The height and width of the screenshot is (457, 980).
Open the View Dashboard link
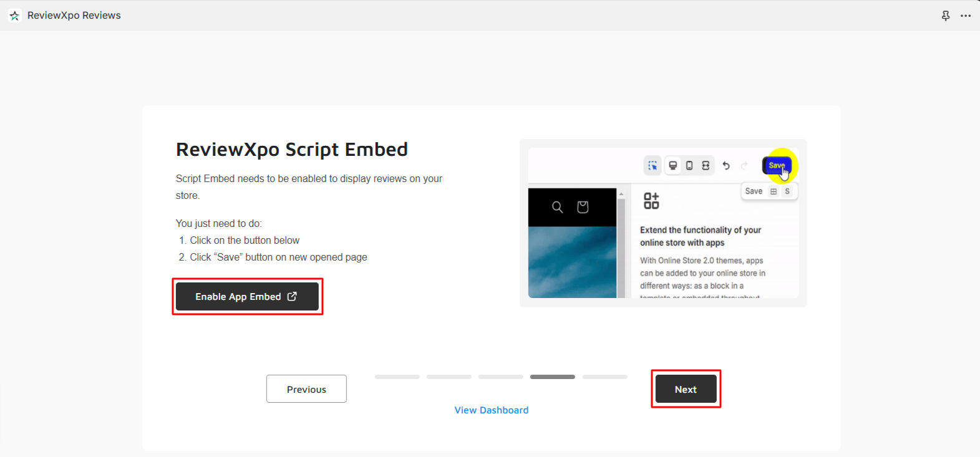[492, 410]
